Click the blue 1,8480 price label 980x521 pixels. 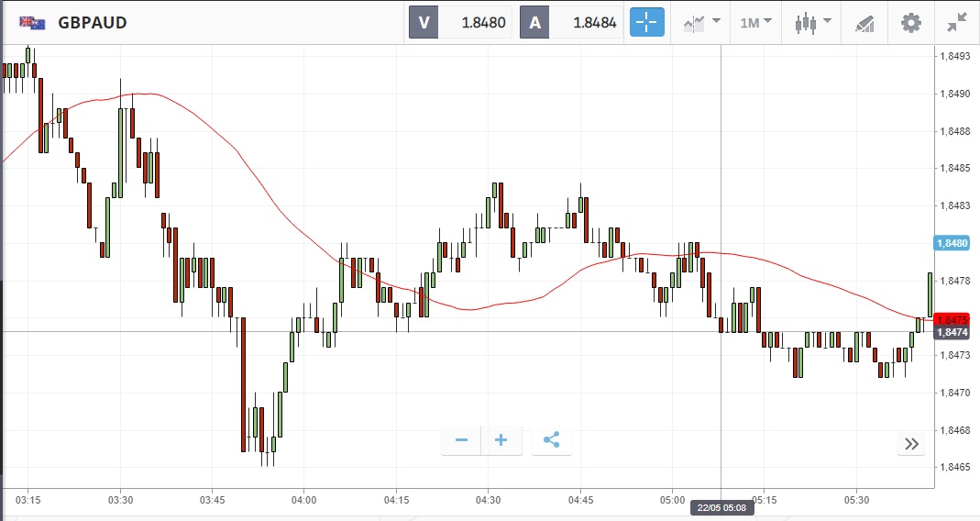(x=952, y=243)
